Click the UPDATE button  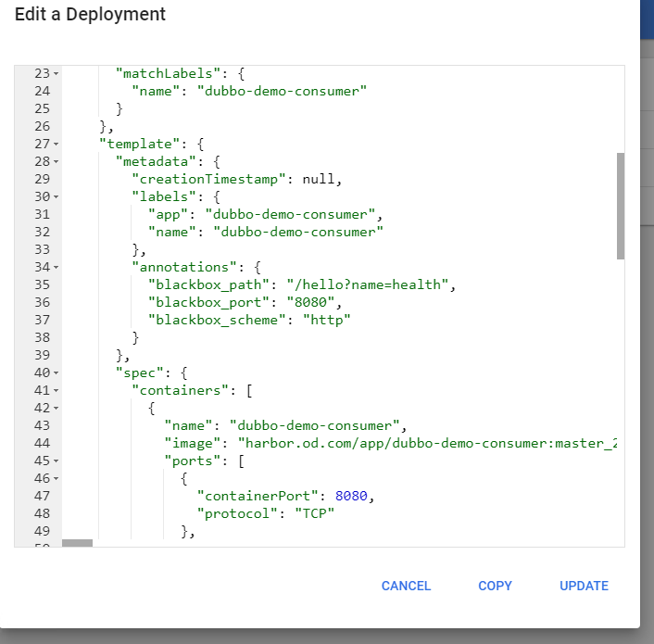pyautogui.click(x=584, y=586)
